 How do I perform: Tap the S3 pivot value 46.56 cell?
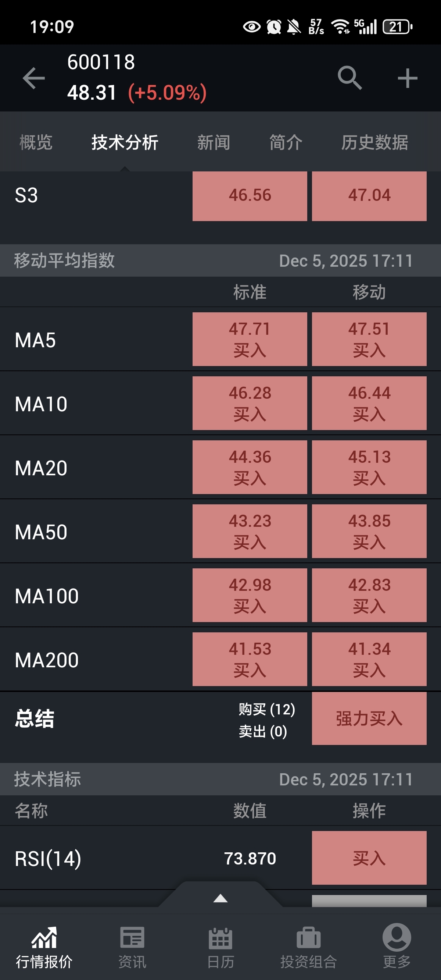[250, 196]
